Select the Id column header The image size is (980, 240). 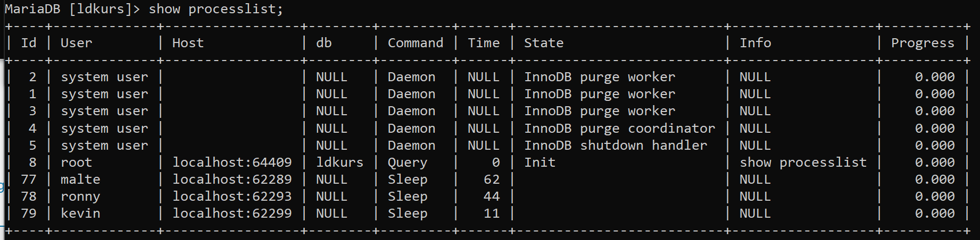click(x=29, y=43)
